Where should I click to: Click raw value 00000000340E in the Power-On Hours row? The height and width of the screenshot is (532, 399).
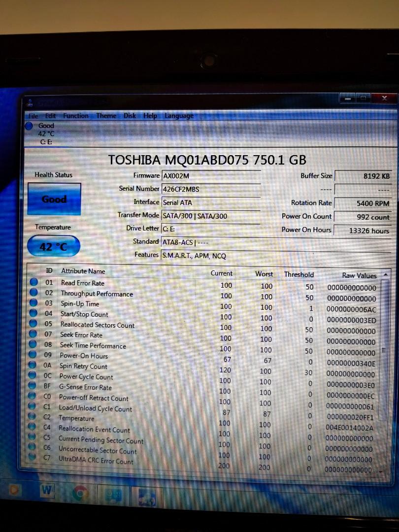pos(351,364)
